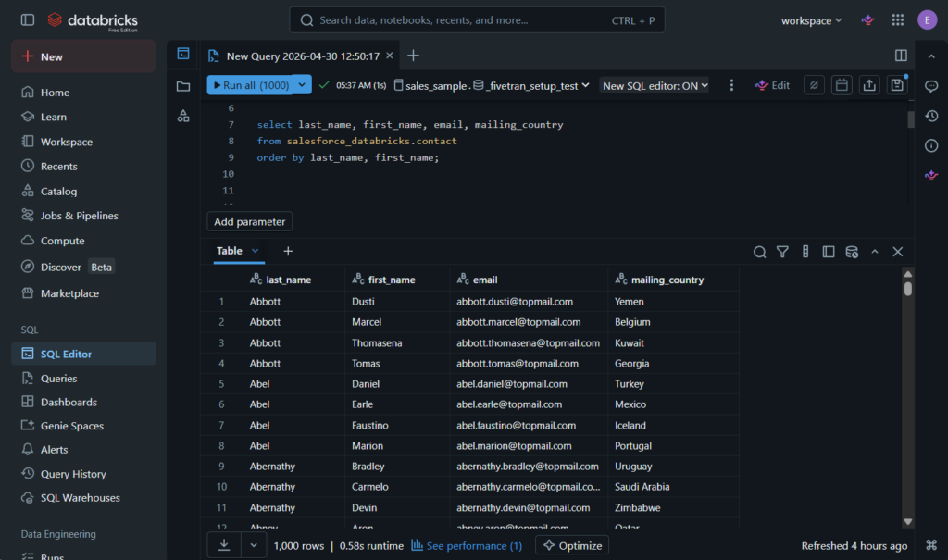Expand the Run all options arrow
This screenshot has width=948, height=560.
tap(302, 84)
